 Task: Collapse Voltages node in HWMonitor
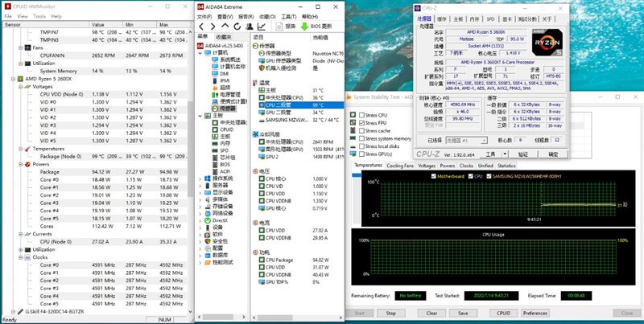pyautogui.click(x=21, y=87)
